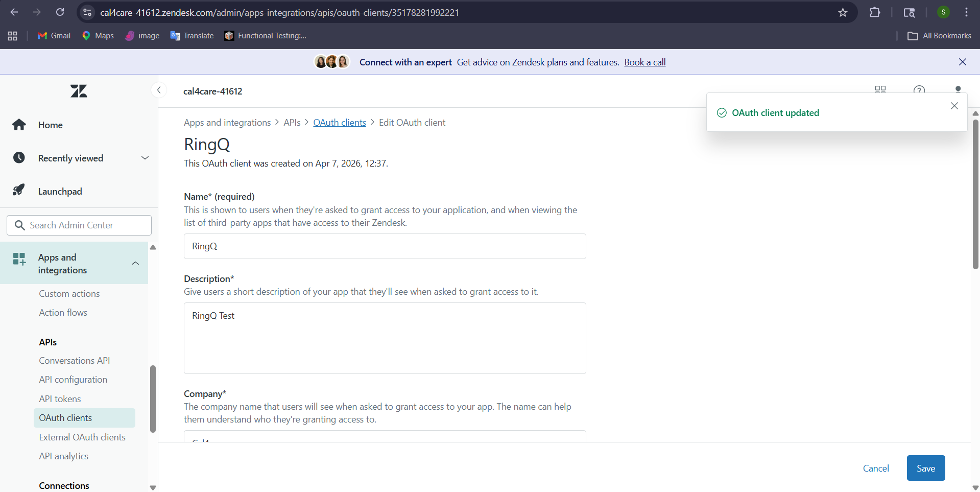The height and width of the screenshot is (492, 980).
Task: Click the Zendesk logo
Action: click(79, 91)
